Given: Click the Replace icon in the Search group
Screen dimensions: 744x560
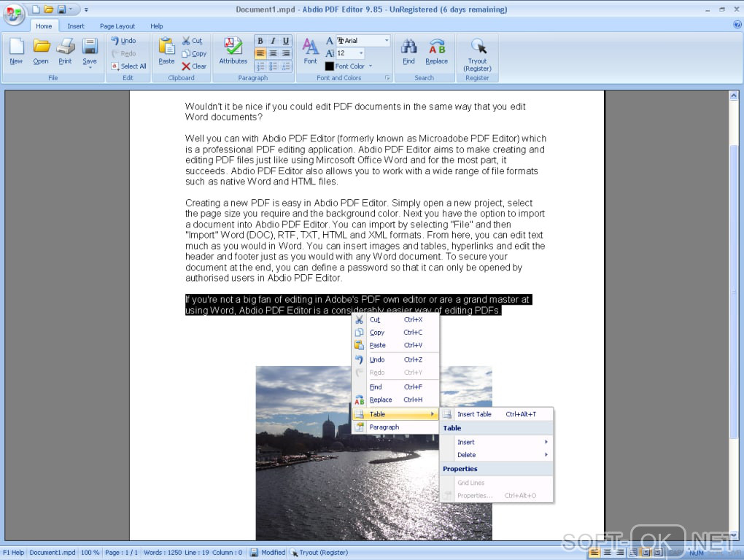Looking at the screenshot, I should click(x=436, y=51).
